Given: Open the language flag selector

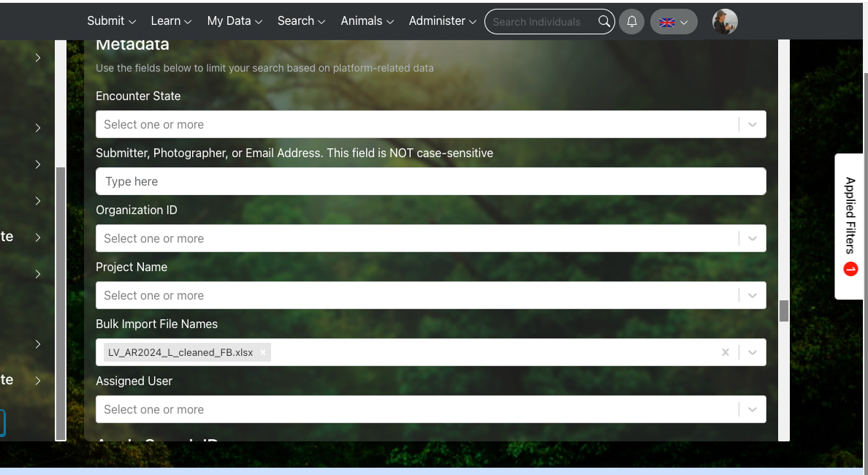Looking at the screenshot, I should coord(673,22).
